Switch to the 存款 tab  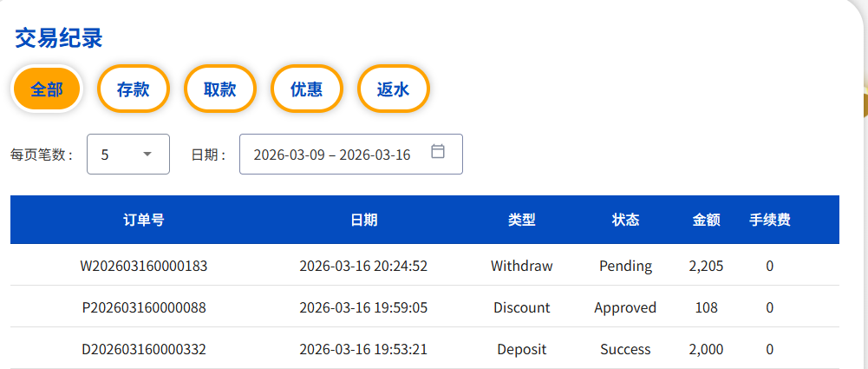coord(134,89)
